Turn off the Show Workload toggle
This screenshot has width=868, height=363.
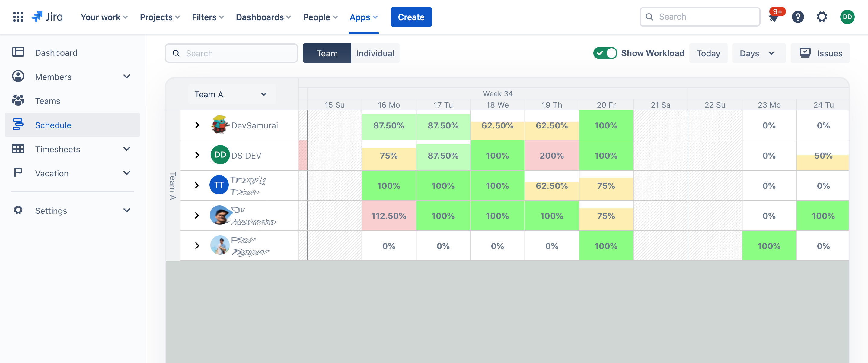pyautogui.click(x=605, y=53)
